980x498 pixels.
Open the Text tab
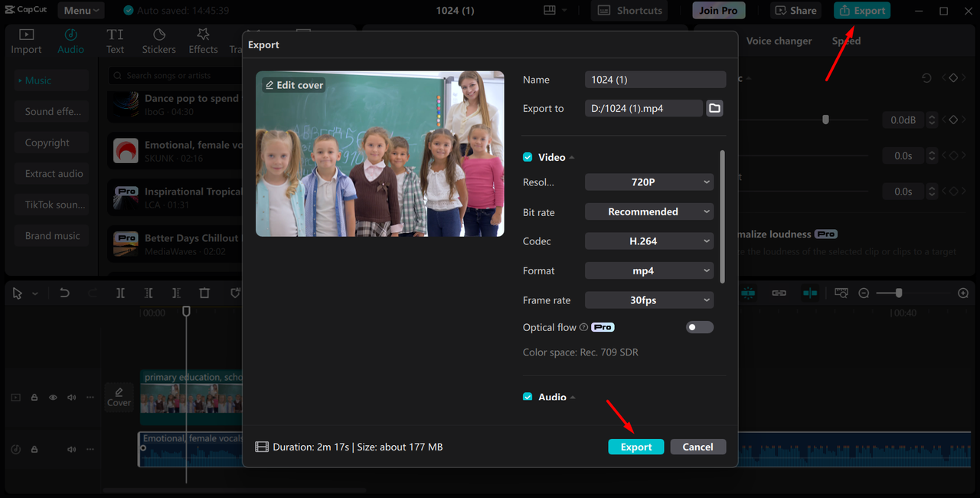coord(115,41)
